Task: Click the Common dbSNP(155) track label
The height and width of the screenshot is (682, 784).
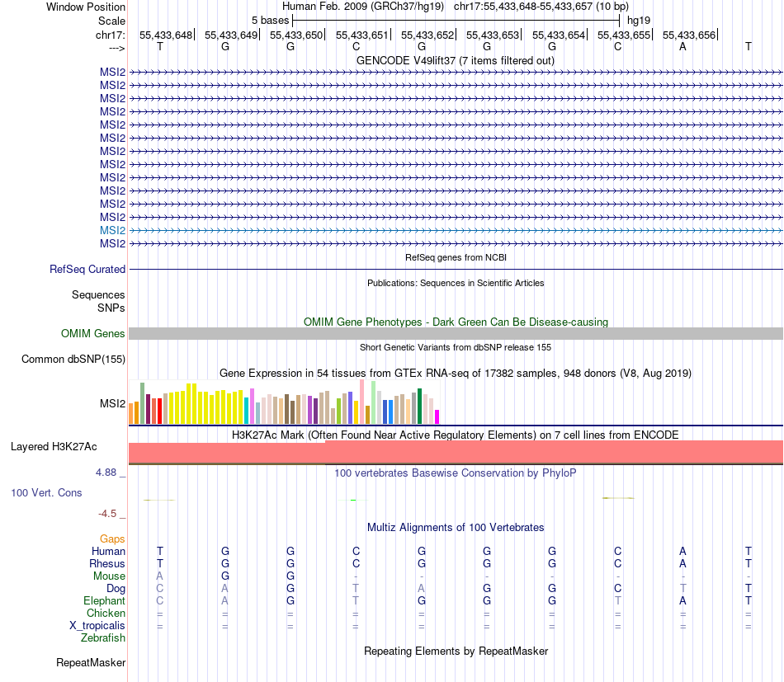Action: (73, 360)
